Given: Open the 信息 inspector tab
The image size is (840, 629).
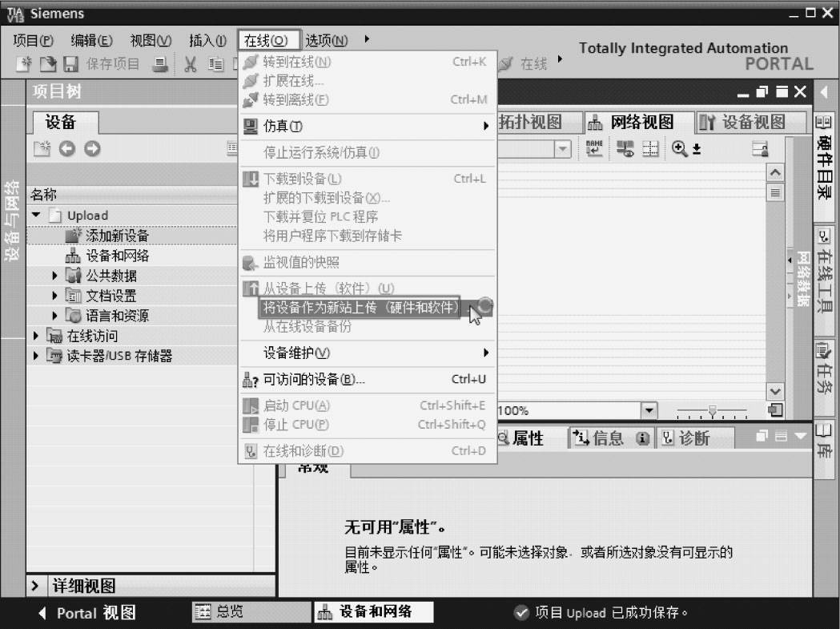Looking at the screenshot, I should click(x=611, y=438).
